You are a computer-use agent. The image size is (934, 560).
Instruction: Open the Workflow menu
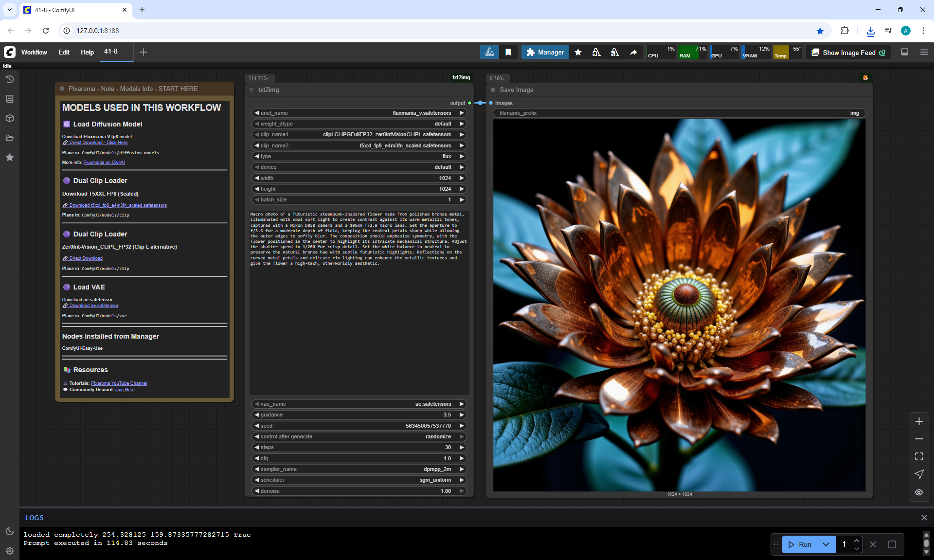click(34, 52)
